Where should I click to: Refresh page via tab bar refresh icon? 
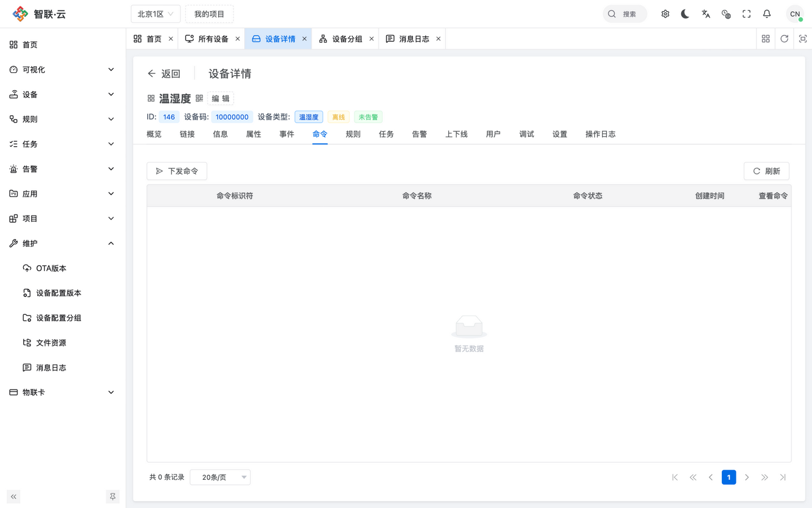pos(784,39)
